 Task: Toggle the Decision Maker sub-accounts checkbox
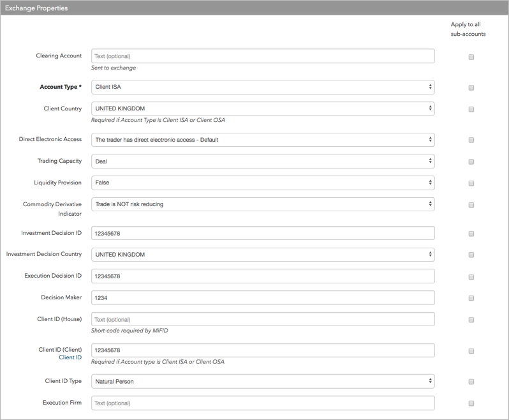click(471, 298)
